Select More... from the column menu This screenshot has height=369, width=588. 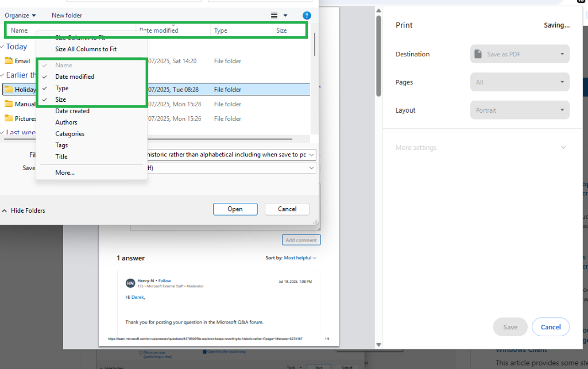pos(64,172)
